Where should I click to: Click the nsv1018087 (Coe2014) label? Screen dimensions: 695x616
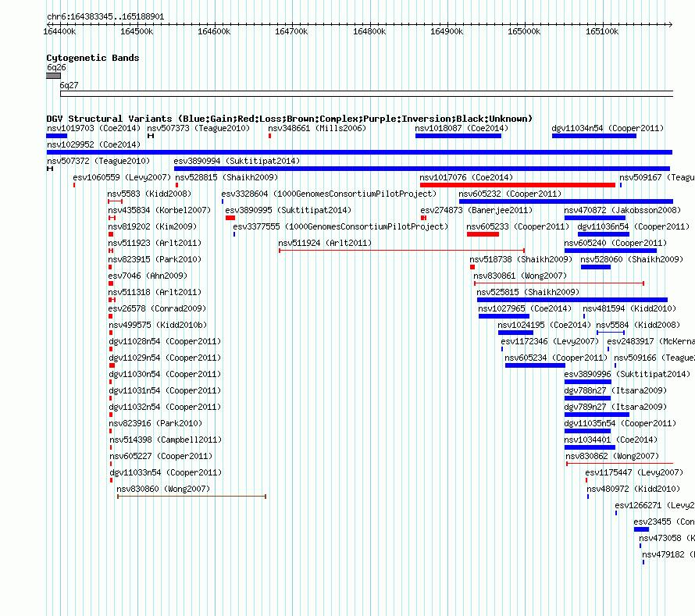462,128
